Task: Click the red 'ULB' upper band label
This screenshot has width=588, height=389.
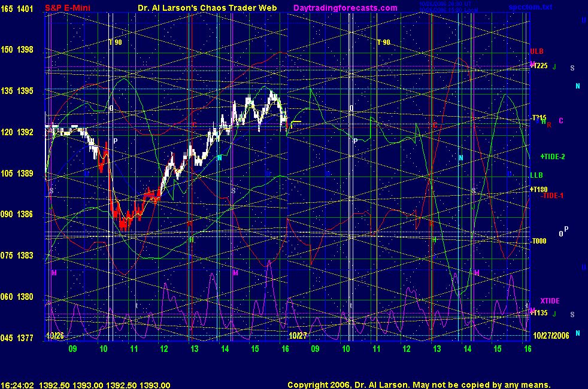Action: point(537,51)
